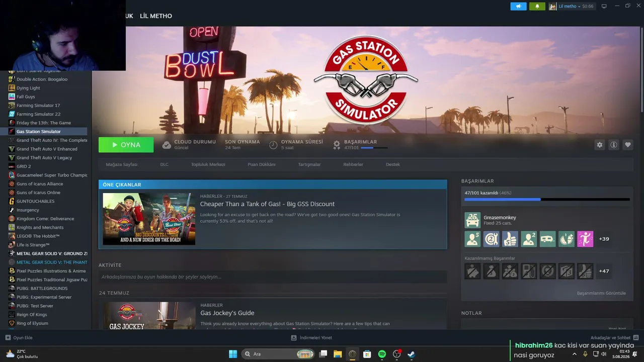Select Fall Guys in the library list
The width and height of the screenshot is (644, 362).
[x=26, y=97]
